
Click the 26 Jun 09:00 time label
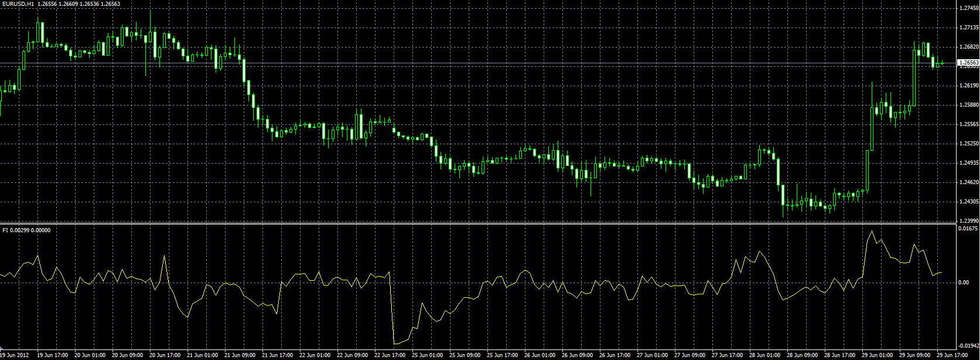[x=578, y=355]
